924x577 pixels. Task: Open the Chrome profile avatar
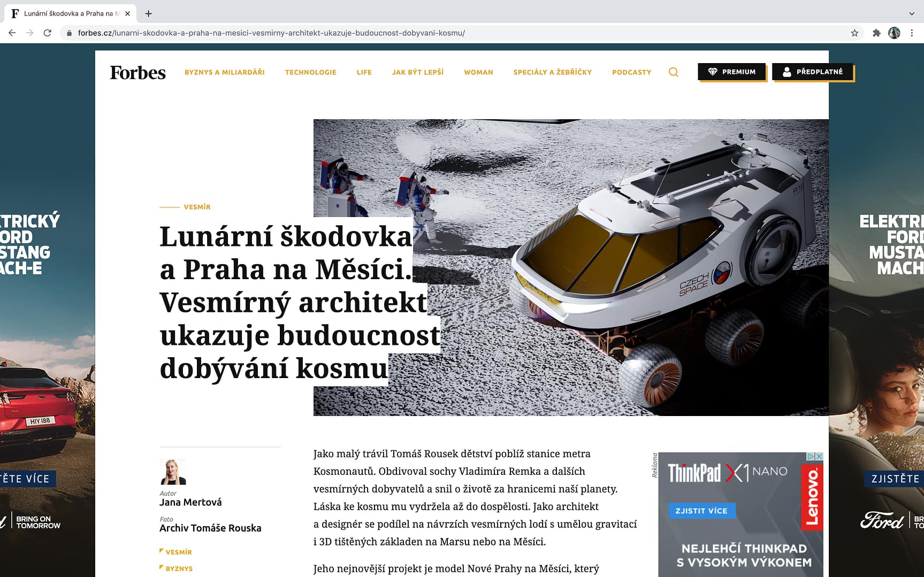click(894, 33)
